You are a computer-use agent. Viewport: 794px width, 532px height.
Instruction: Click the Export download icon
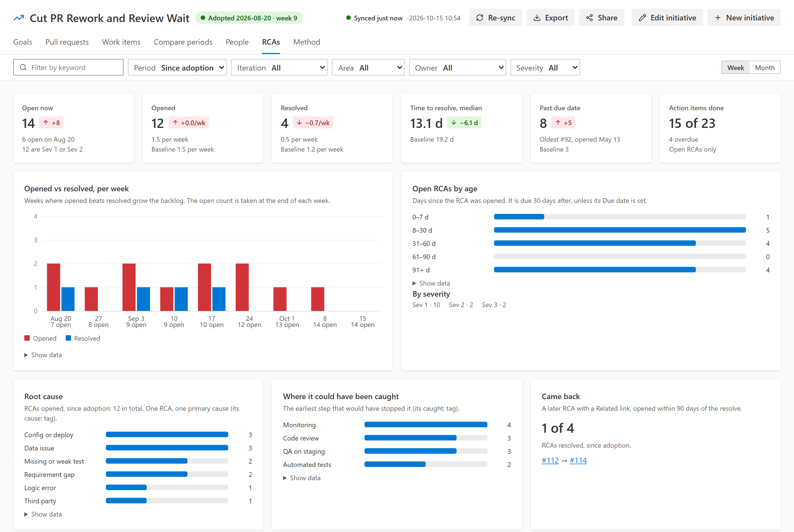537,18
